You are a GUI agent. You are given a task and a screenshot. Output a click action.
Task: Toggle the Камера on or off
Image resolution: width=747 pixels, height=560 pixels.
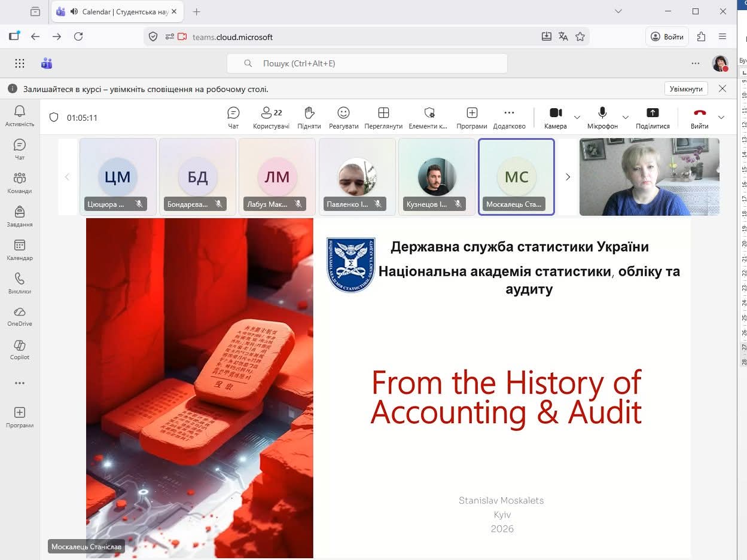point(555,117)
